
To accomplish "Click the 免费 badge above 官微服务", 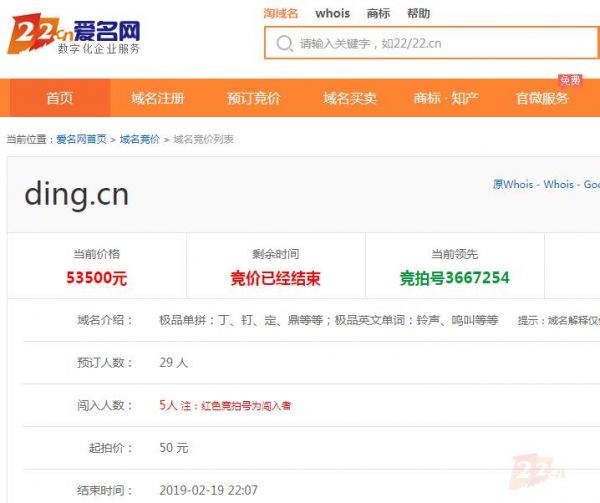I will pyautogui.click(x=570, y=80).
